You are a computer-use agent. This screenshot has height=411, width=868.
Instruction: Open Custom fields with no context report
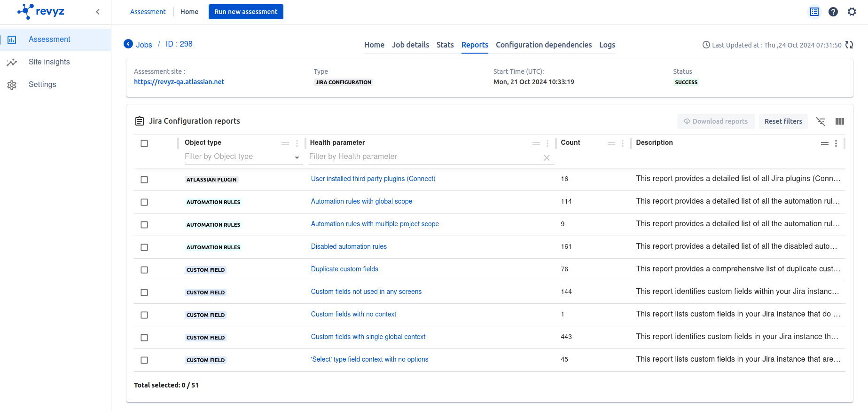pyautogui.click(x=353, y=314)
